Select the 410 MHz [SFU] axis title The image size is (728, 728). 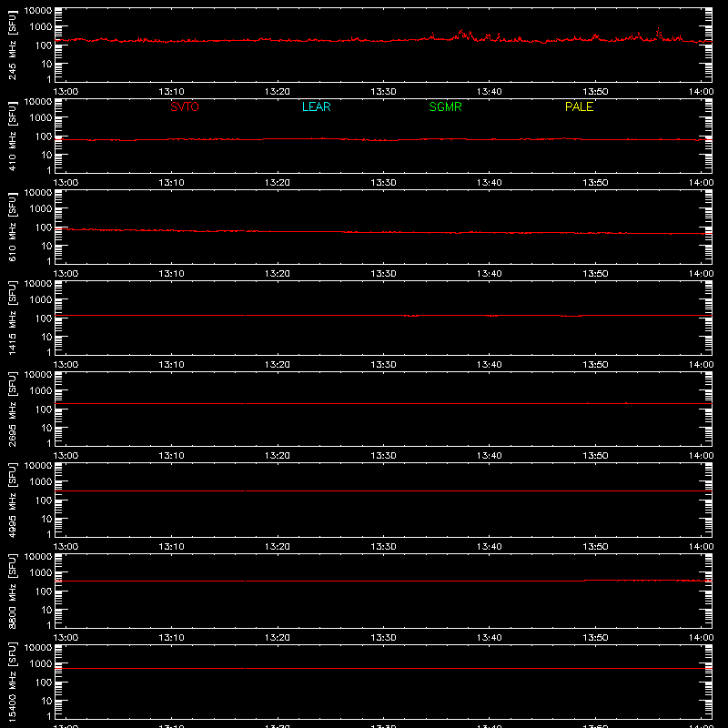12,136
